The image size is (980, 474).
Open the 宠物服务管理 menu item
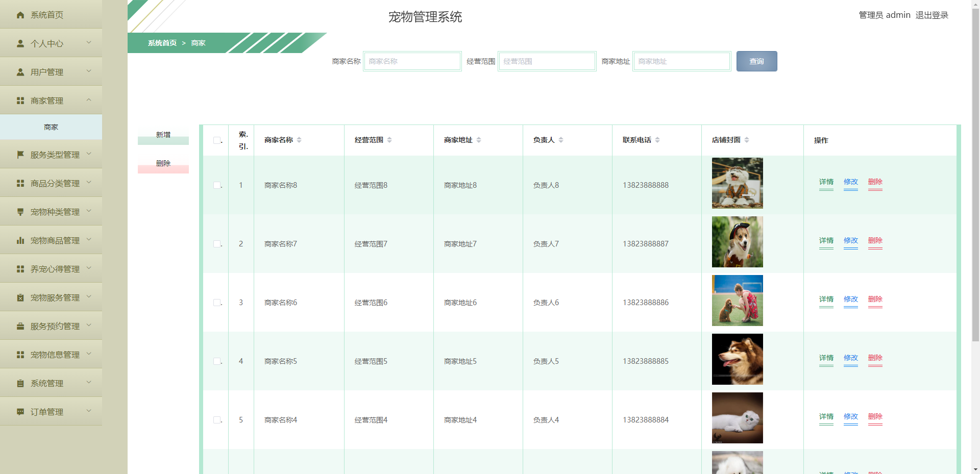click(51, 297)
